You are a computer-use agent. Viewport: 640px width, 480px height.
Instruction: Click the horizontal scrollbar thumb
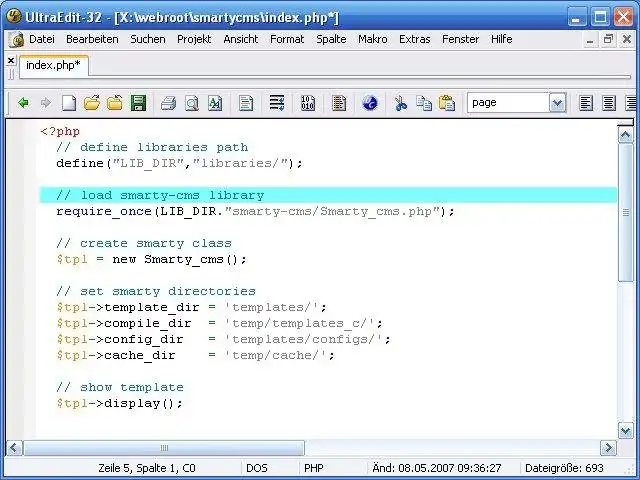(164, 448)
